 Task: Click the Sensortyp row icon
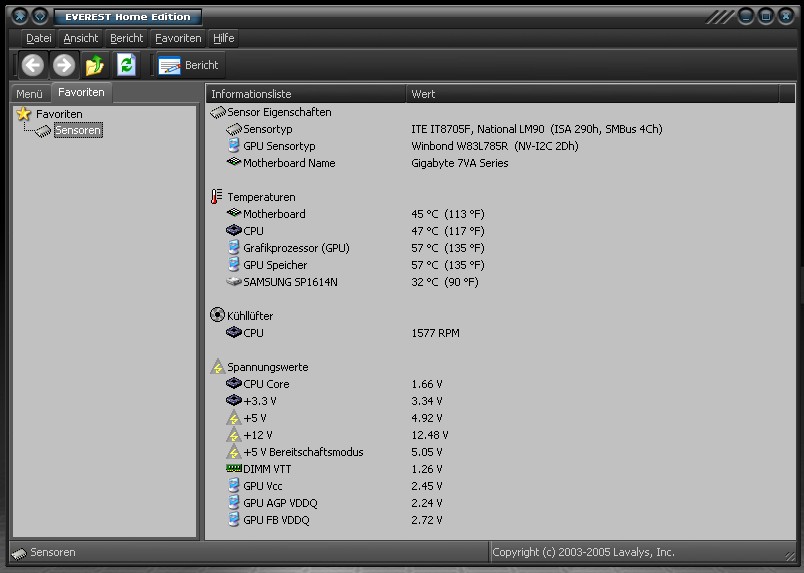tap(234, 129)
